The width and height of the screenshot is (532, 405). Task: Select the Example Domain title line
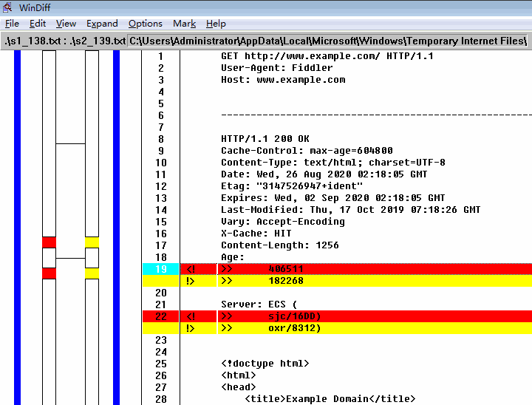click(x=330, y=399)
